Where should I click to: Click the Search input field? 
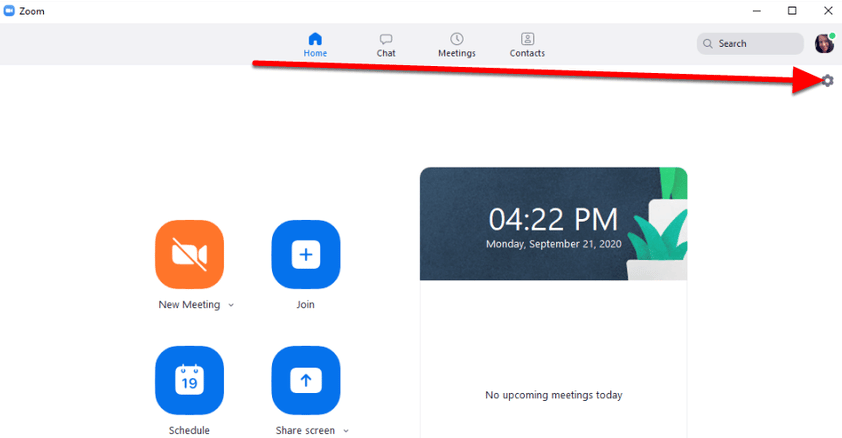click(x=750, y=43)
